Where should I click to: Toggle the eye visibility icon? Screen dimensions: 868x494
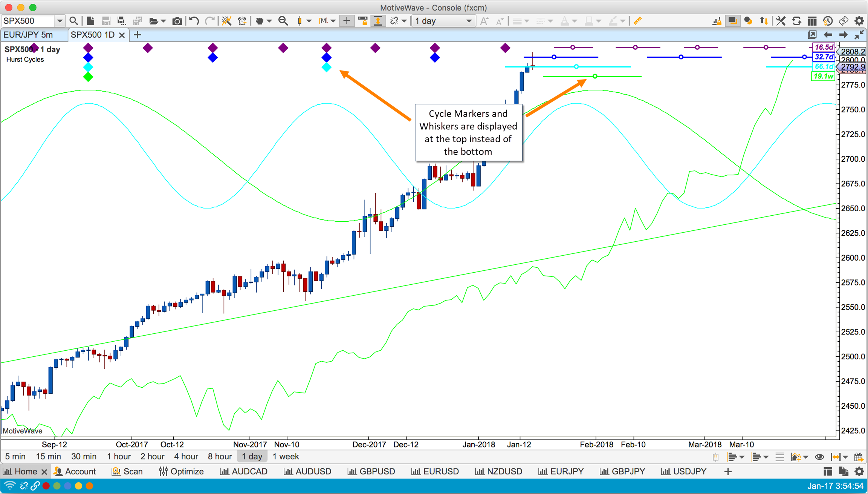(x=819, y=457)
